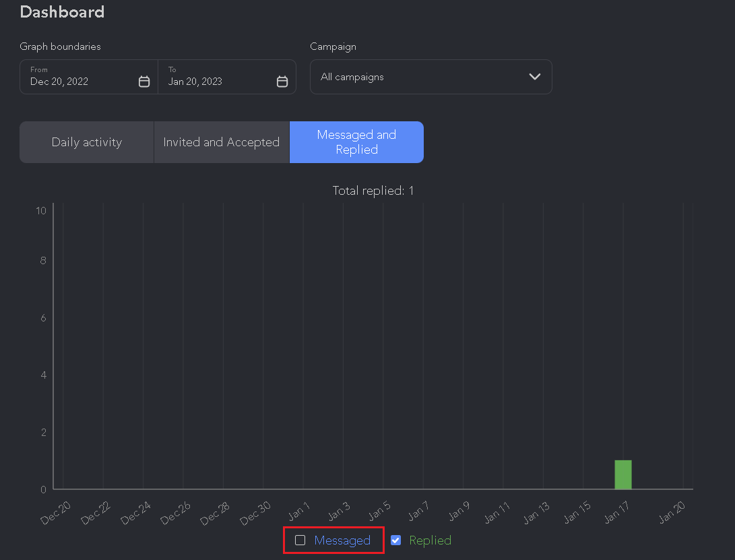Enable the Messaged checkbox
This screenshot has height=560, width=735.
click(x=300, y=540)
